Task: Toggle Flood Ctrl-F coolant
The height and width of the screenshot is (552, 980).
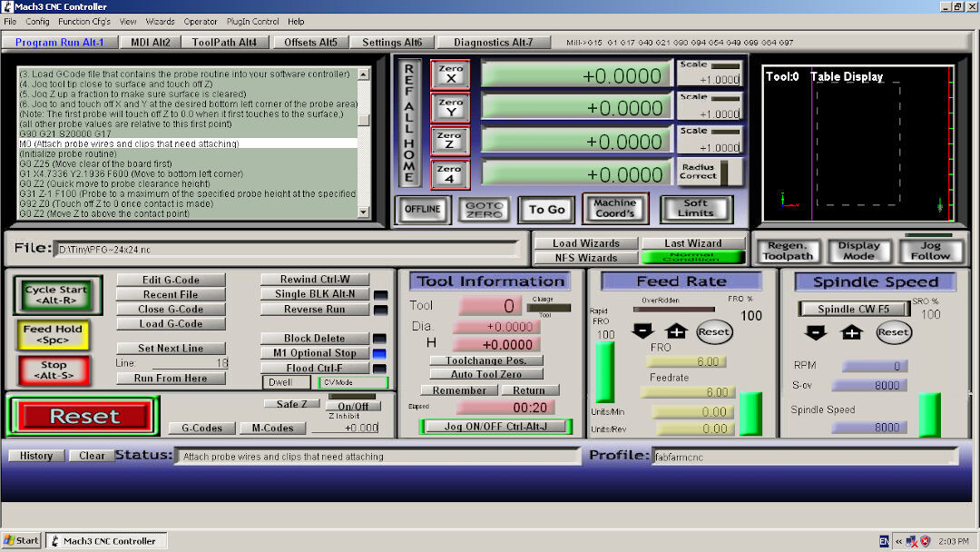Action: pos(315,369)
